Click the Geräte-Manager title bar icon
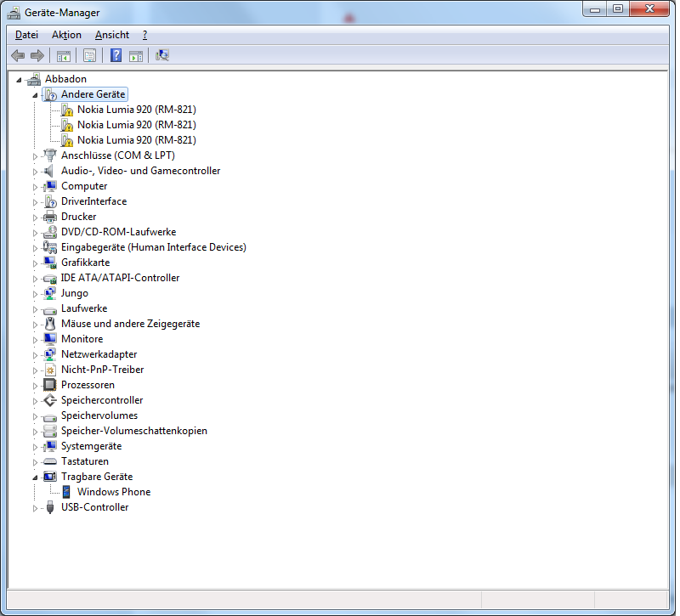 coord(14,13)
